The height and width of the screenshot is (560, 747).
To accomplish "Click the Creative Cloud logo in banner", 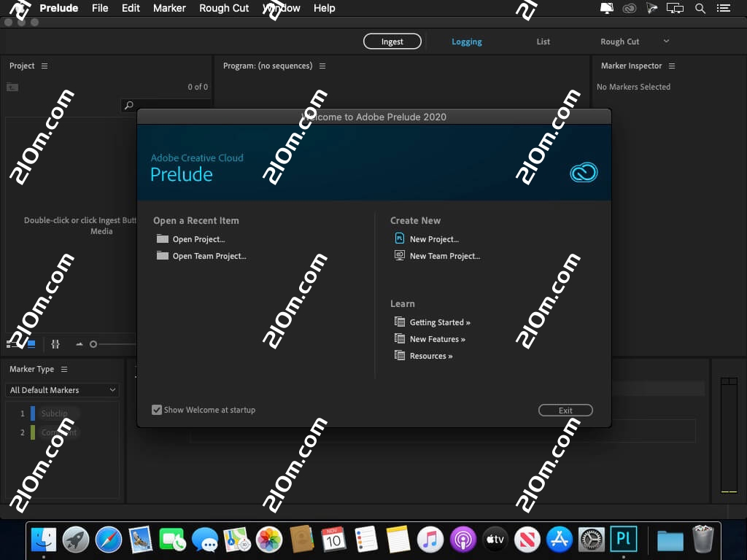I will [584, 172].
